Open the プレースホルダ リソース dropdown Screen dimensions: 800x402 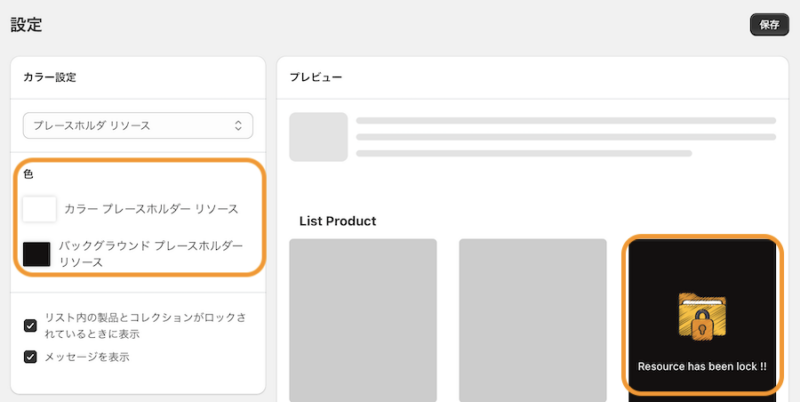click(x=138, y=125)
